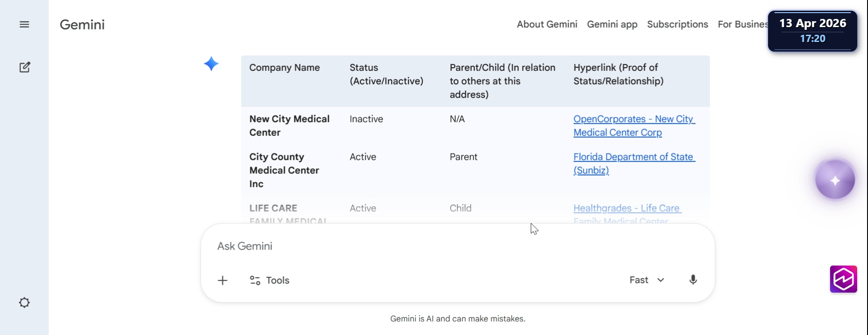
Task: Click the purple floating sparkle button
Action: tap(835, 179)
